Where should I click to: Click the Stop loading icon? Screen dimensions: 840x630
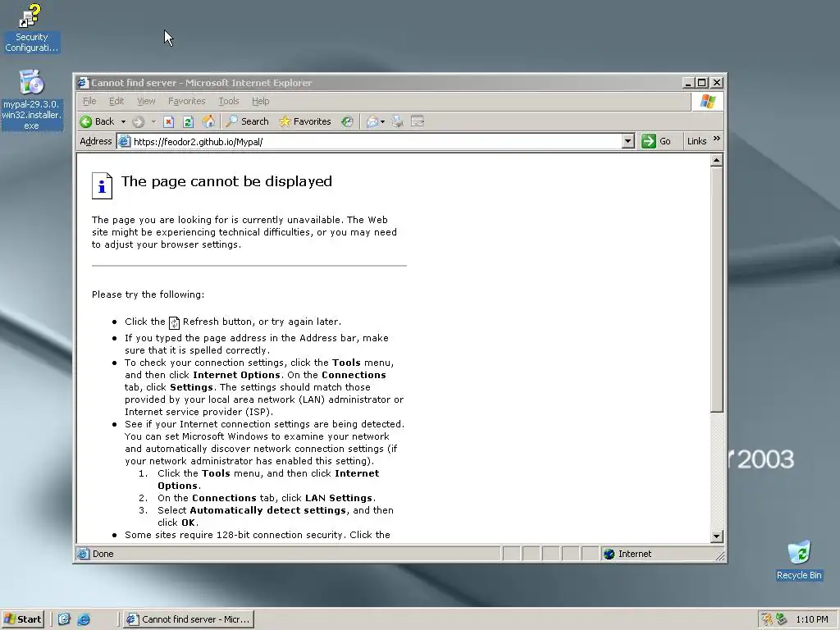click(x=168, y=121)
